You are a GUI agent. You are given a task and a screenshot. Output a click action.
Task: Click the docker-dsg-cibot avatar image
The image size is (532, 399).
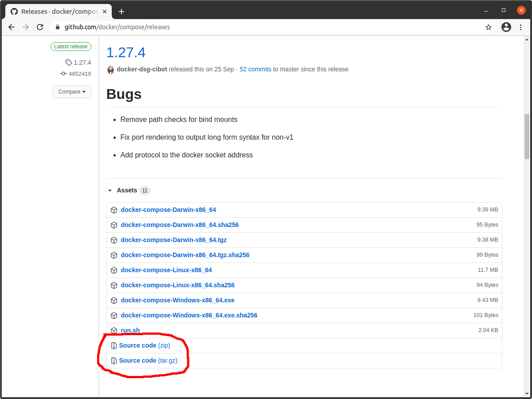pos(111,70)
